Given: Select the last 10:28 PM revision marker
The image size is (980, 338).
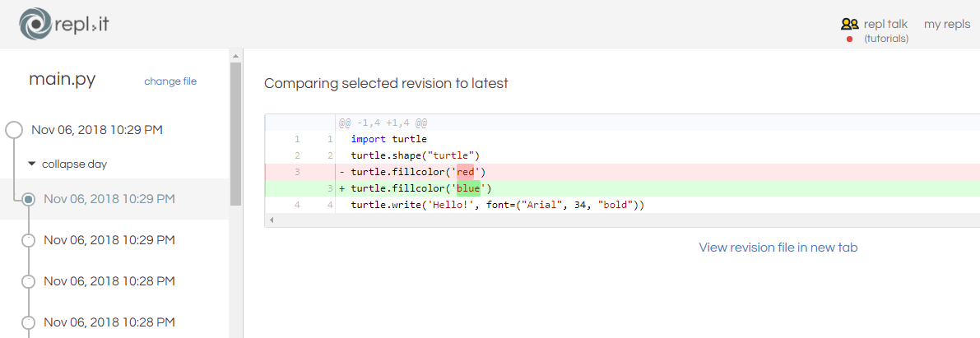Looking at the screenshot, I should (28, 322).
